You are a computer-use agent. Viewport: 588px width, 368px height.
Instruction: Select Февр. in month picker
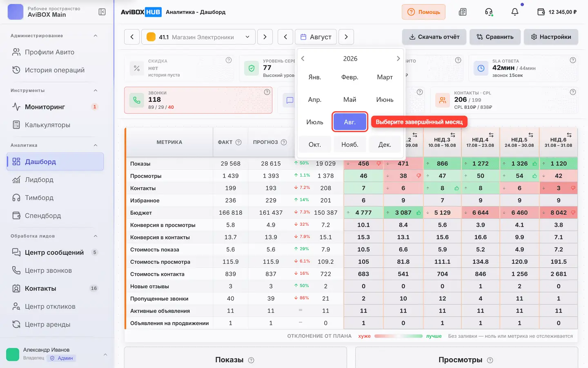pyautogui.click(x=350, y=77)
